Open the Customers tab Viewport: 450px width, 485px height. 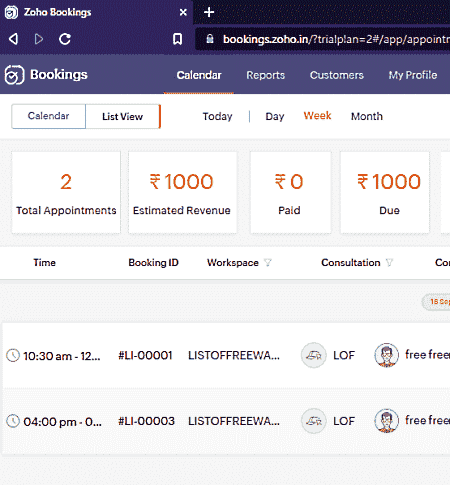click(337, 75)
